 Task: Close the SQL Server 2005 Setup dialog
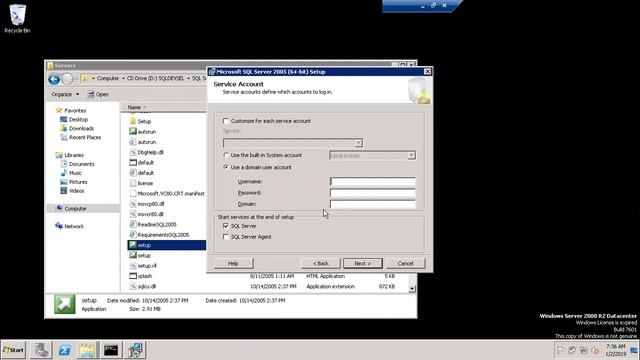(427, 71)
